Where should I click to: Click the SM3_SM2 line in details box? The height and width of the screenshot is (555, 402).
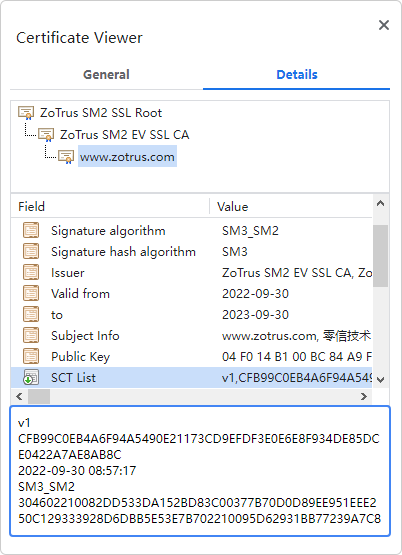[46, 487]
